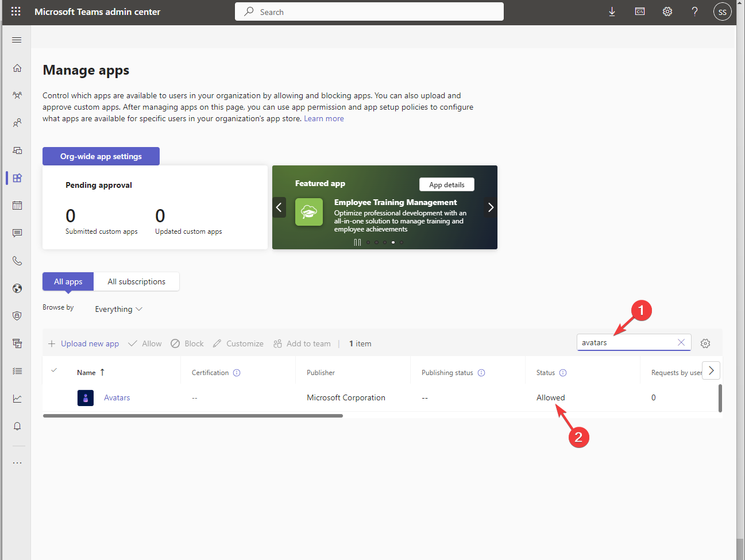Open Notifications via bell icon in sidebar
745x560 pixels.
[17, 426]
